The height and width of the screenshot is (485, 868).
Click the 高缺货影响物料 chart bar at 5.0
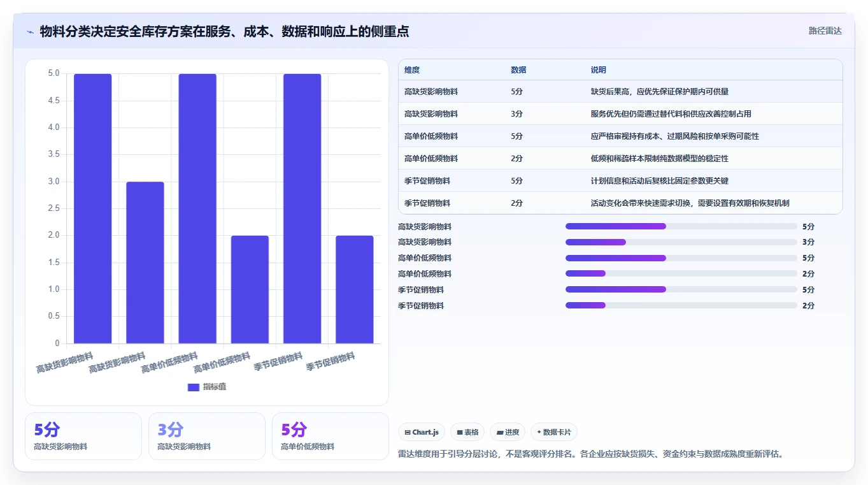point(93,208)
